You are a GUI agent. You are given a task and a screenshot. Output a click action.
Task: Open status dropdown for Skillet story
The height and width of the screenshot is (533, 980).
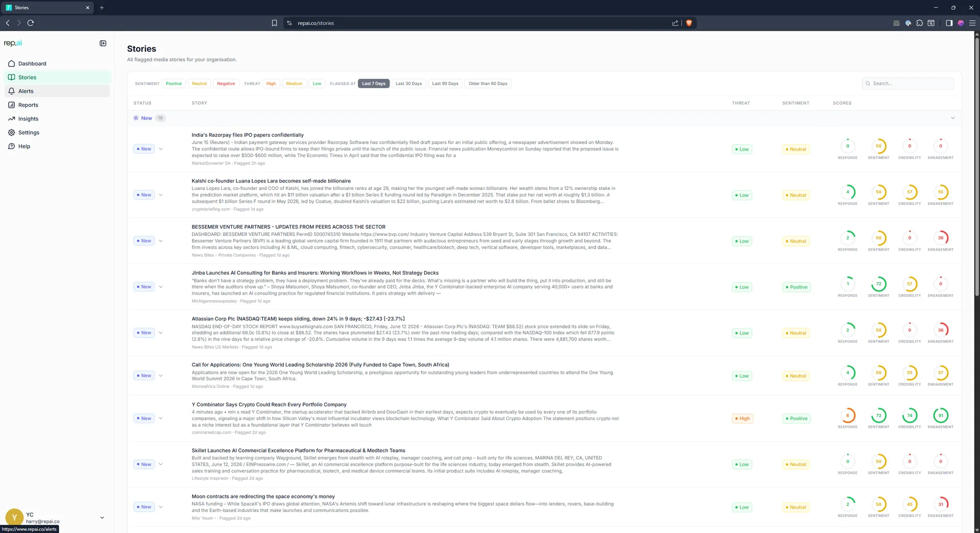(x=161, y=465)
